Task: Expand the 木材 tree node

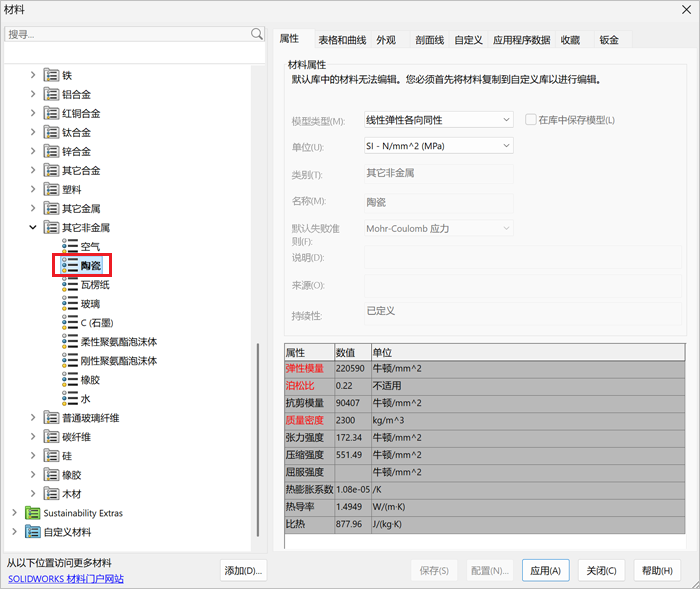Action: [33, 494]
